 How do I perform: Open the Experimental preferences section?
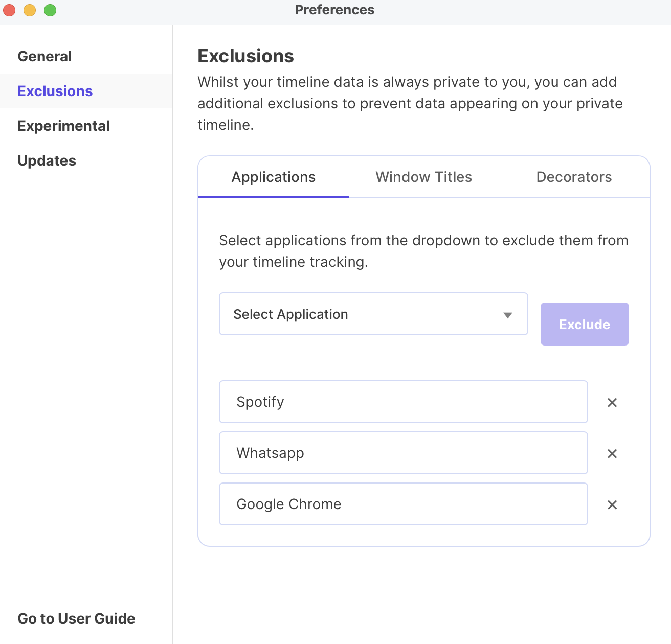point(63,126)
